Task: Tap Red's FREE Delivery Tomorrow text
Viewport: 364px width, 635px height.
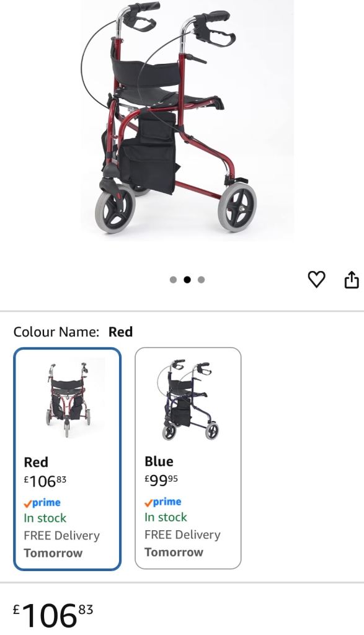Action: pos(61,544)
